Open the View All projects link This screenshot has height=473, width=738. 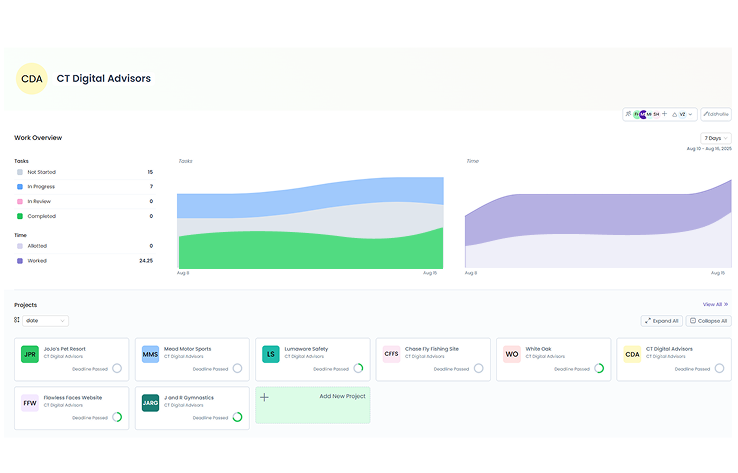tap(715, 304)
